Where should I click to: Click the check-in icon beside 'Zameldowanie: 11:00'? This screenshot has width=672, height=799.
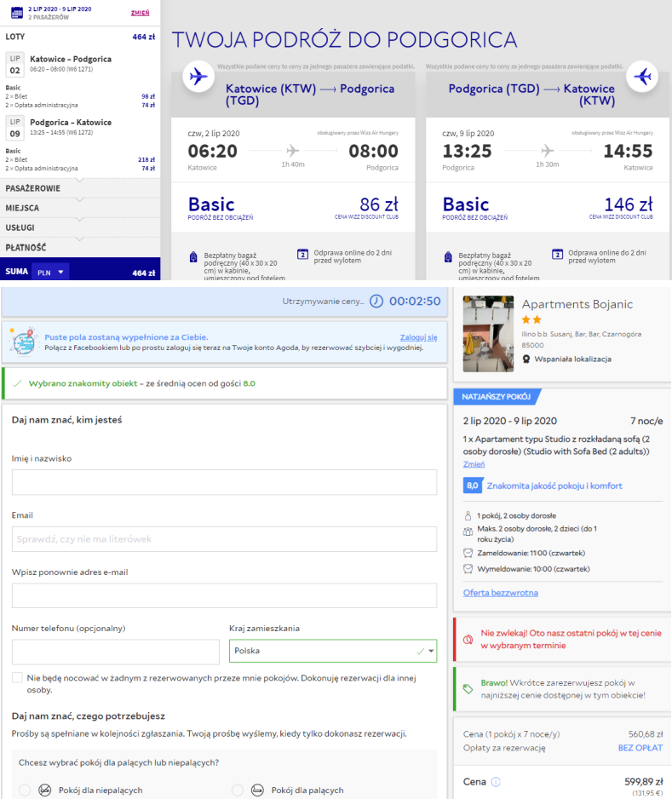(468, 553)
